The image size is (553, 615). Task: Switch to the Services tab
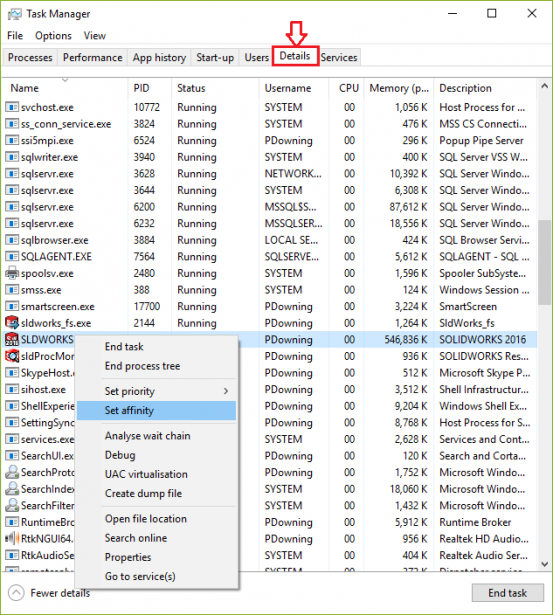click(x=339, y=58)
